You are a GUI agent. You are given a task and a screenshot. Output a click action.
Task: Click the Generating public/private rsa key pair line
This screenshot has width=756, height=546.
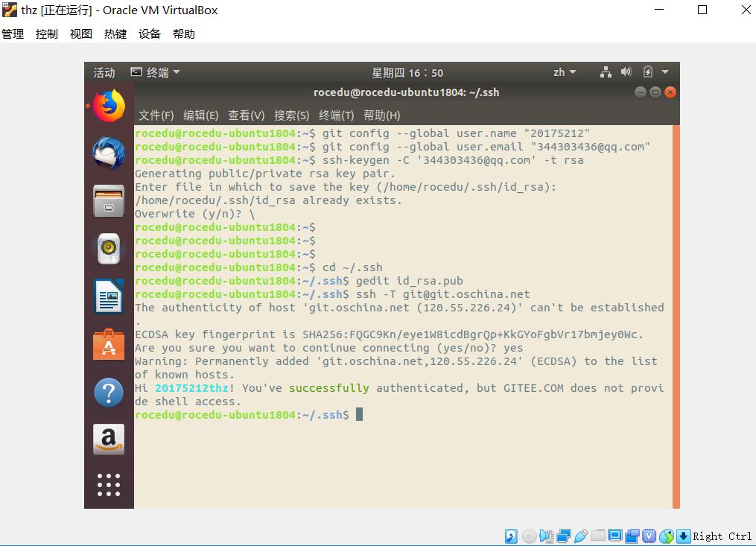tap(265, 174)
